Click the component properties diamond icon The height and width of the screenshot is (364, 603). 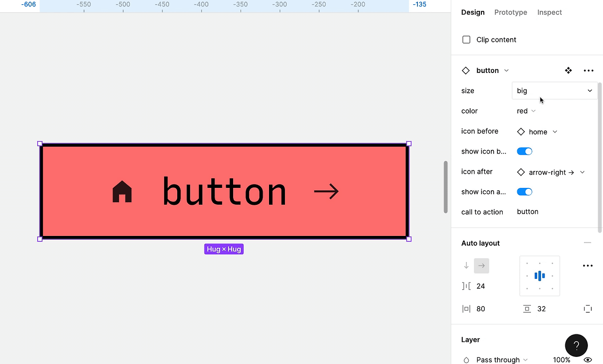coord(569,70)
